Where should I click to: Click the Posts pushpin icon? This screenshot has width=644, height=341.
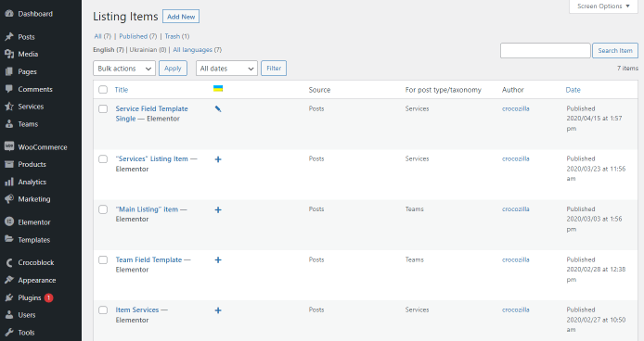[x=9, y=37]
